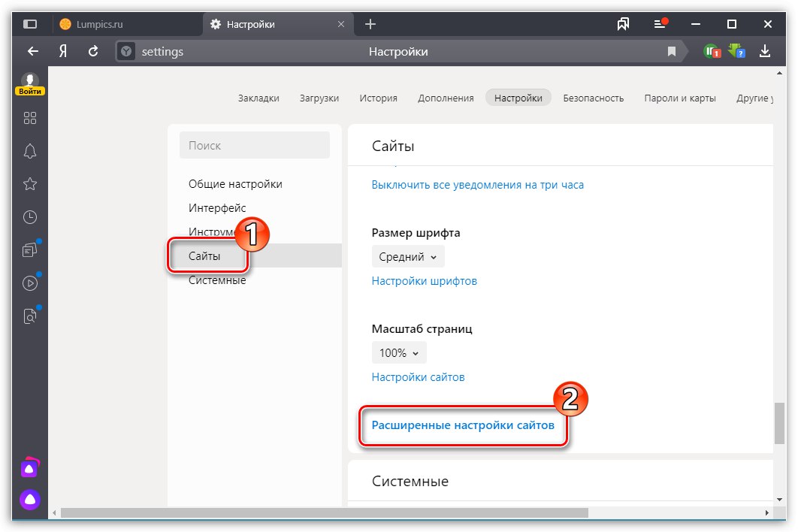Open the browser menu hamburger icon
Image resolution: width=798 pixels, height=532 pixels.
pyautogui.click(x=660, y=24)
